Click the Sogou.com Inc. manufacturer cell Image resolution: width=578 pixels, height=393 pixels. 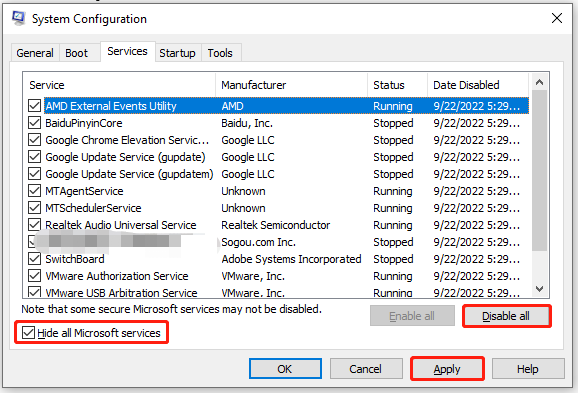tap(258, 242)
